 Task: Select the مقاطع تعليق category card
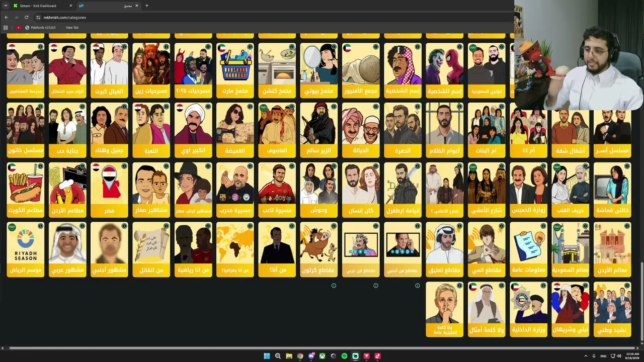pos(445,249)
